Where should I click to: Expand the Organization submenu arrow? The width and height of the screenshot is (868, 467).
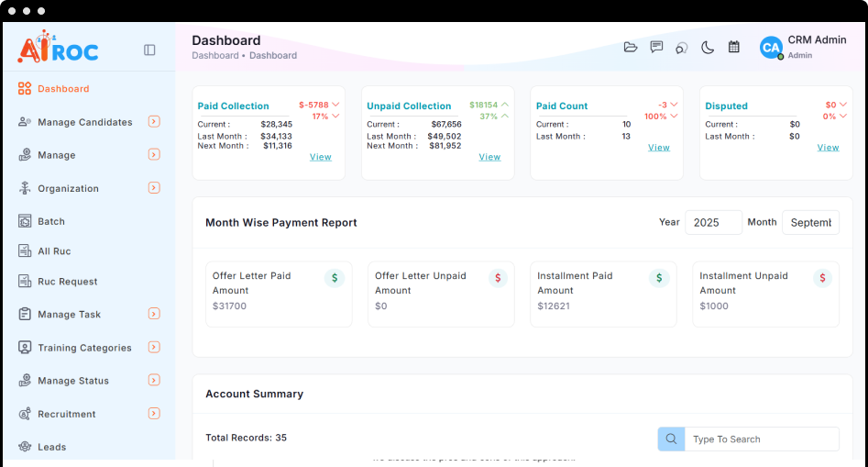(x=154, y=188)
